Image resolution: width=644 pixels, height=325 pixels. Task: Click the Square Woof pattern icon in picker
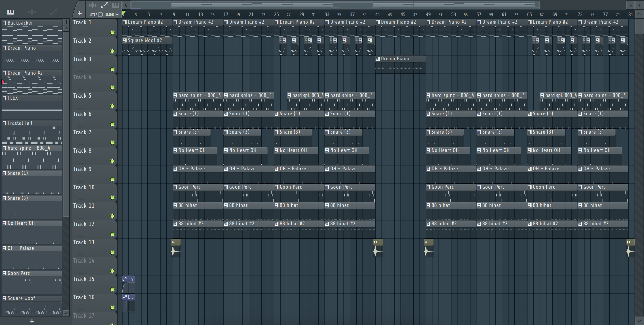point(4,298)
